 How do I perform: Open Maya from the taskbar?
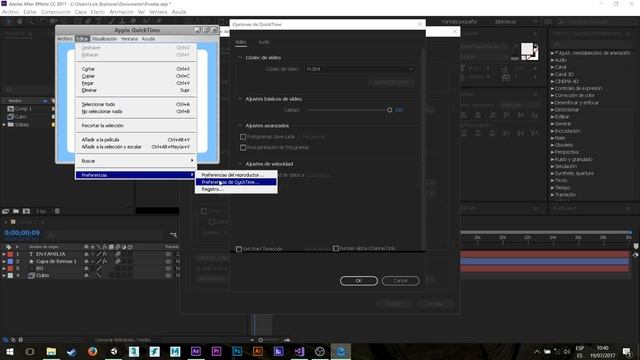(176, 351)
